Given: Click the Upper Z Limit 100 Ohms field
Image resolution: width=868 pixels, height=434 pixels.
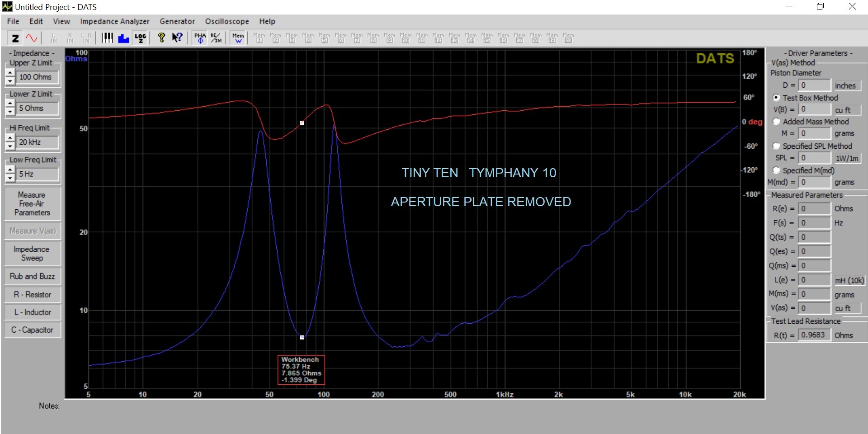Looking at the screenshot, I should tap(38, 77).
